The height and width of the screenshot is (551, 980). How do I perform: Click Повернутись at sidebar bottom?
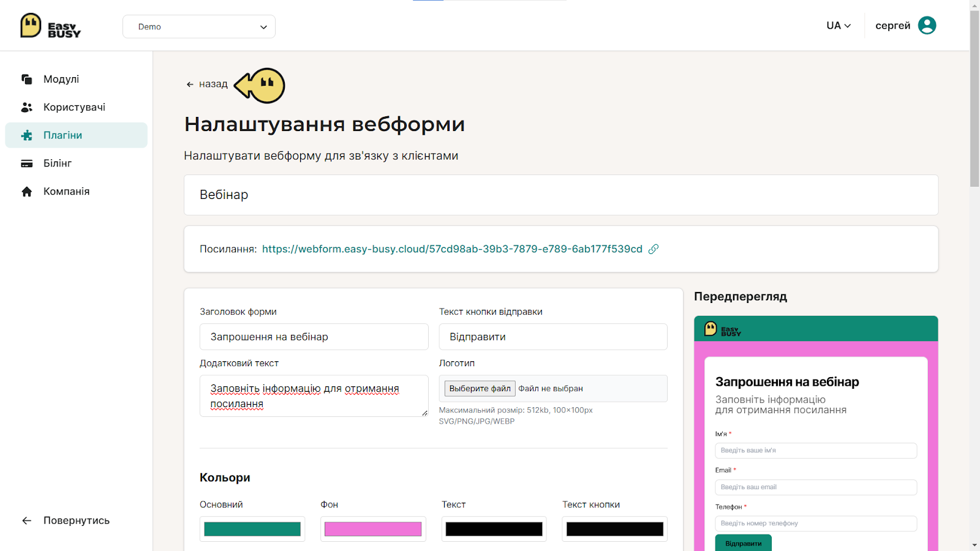(x=77, y=520)
